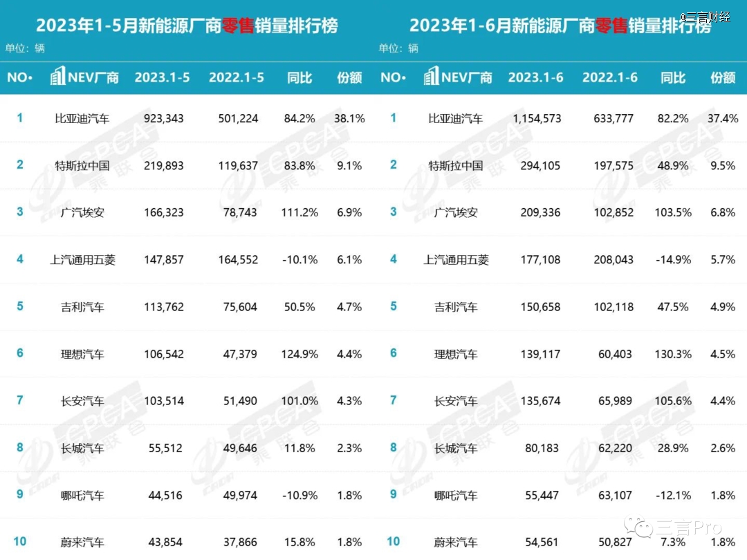Select Great Wall value 55,512
This screenshot has height=560, width=747.
click(x=165, y=448)
